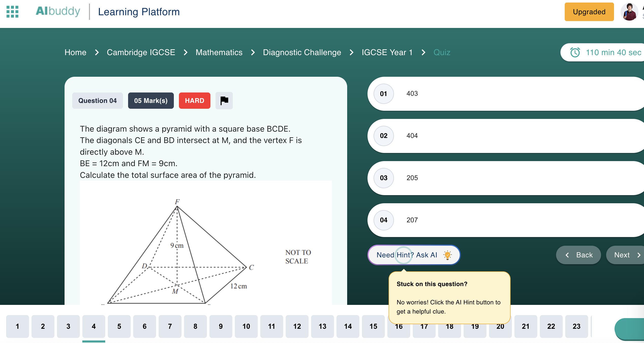
Task: Click the Upgraded button
Action: (589, 12)
